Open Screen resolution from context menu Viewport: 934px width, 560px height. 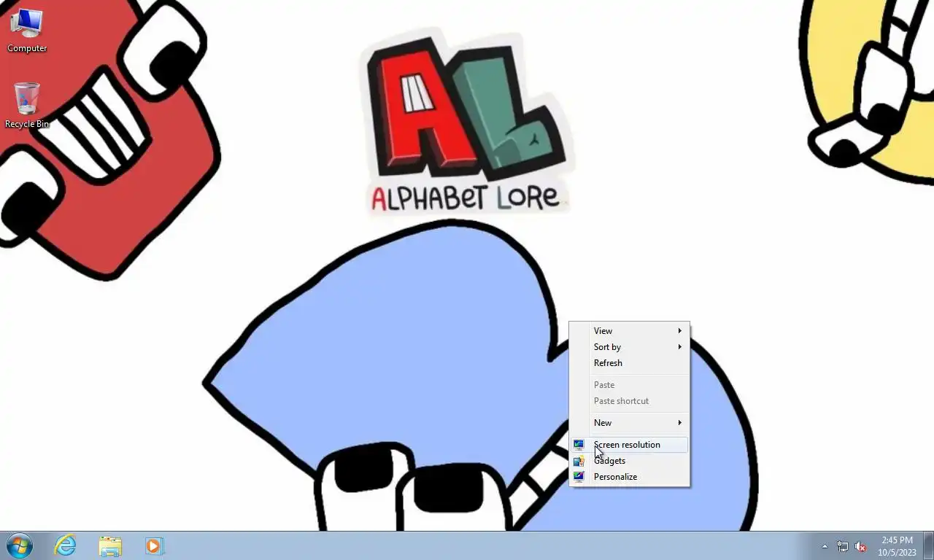click(629, 445)
